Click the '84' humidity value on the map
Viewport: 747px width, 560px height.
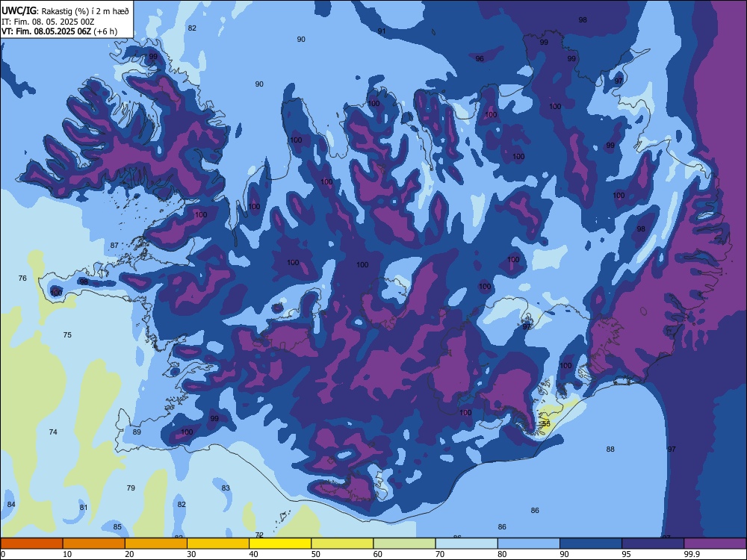pyautogui.click(x=11, y=504)
